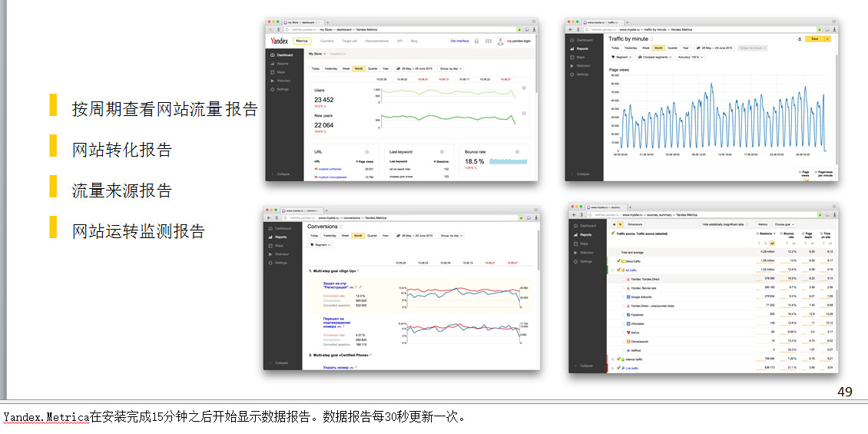This screenshot has width=868, height=434.
Task: Click the Dimensions button
Action: coord(635,224)
